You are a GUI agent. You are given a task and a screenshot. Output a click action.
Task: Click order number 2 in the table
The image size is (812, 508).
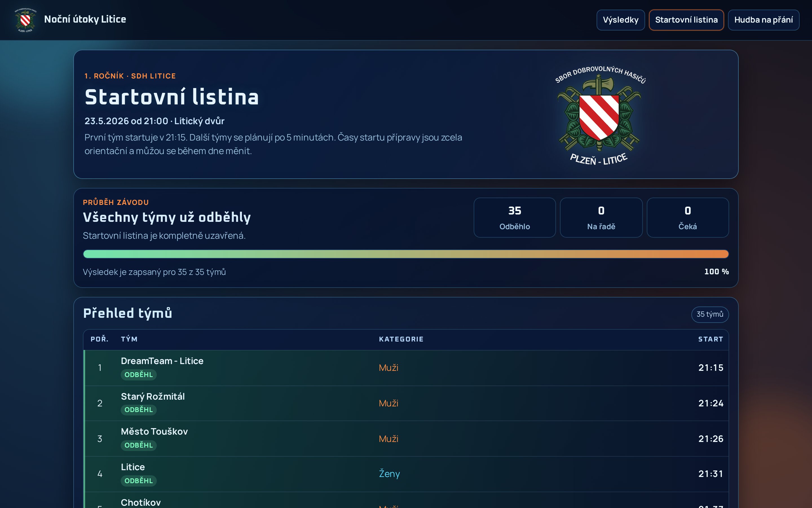point(100,403)
